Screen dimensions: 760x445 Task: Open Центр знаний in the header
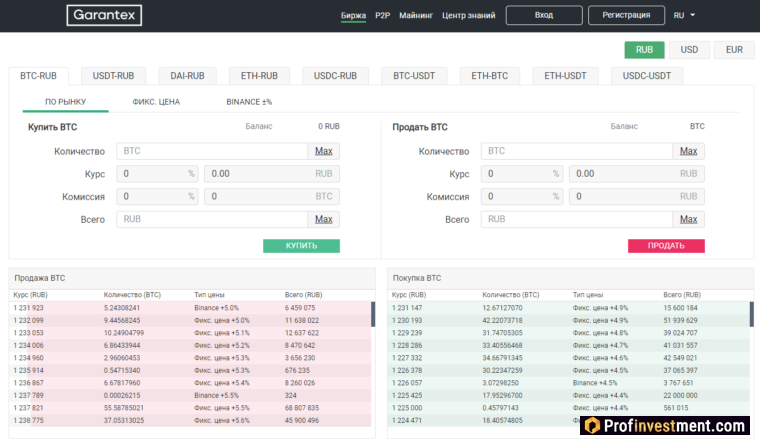click(x=469, y=16)
